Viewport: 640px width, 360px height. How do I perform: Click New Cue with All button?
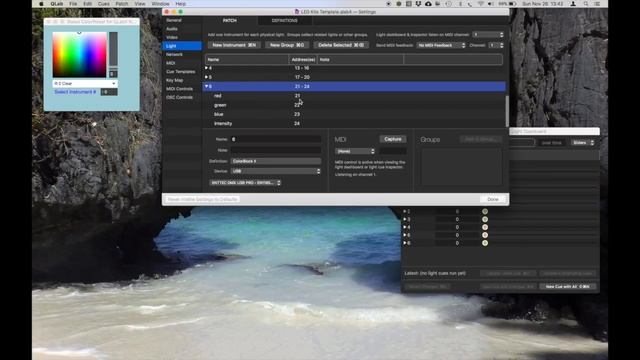coord(567,287)
